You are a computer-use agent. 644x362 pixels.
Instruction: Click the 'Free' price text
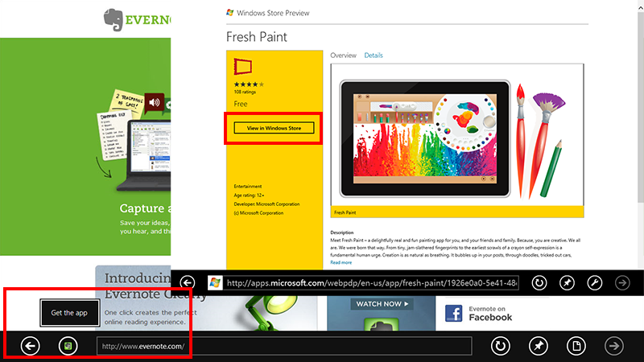click(241, 104)
